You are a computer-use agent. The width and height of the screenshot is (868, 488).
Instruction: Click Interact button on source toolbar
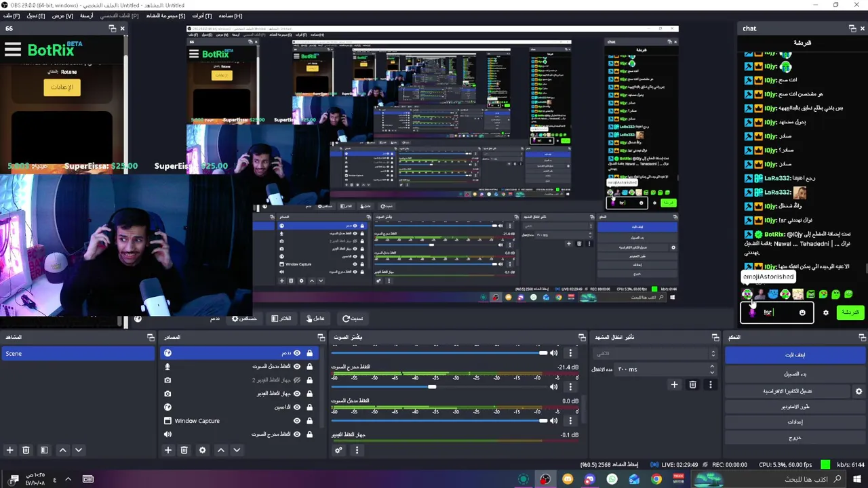[x=315, y=319]
